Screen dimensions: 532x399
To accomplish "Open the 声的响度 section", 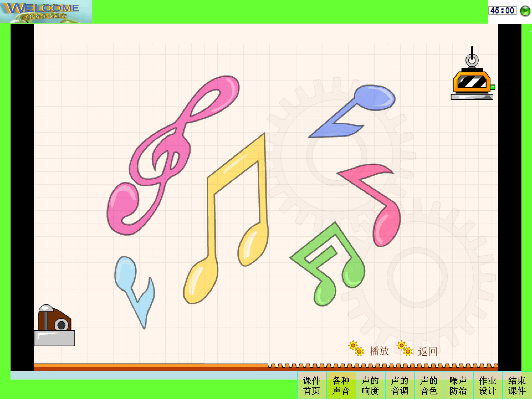I will click(x=370, y=386).
